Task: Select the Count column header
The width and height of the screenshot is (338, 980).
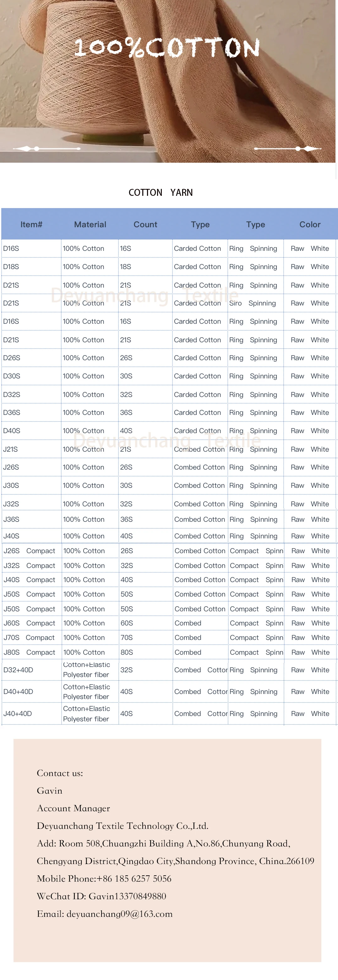Action: point(145,224)
